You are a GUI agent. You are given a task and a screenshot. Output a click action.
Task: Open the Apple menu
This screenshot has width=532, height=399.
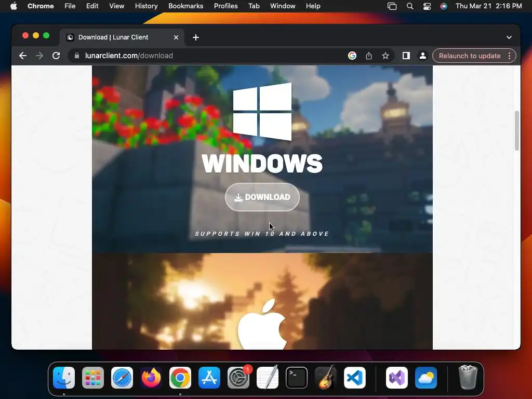click(x=14, y=6)
